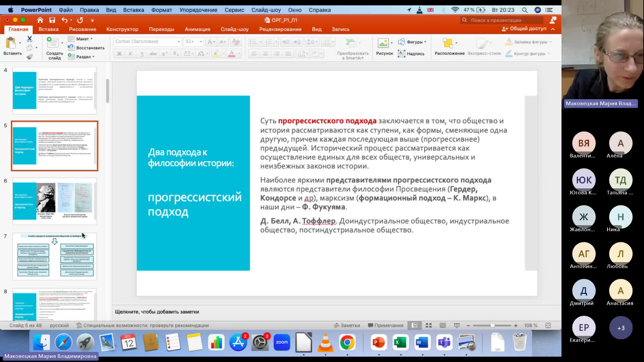Click the accessibility recommendations status text
Viewport: 644px width, 362px height.
(x=143, y=325)
